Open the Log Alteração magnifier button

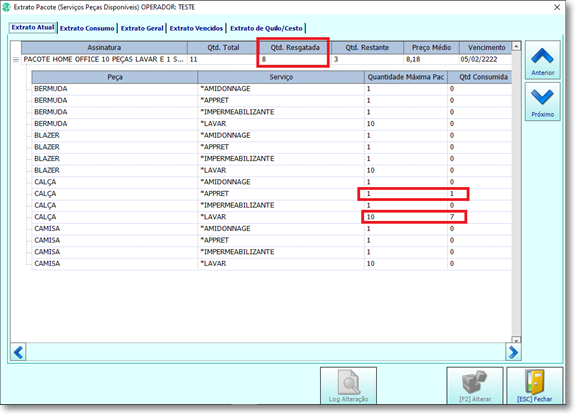[348, 386]
